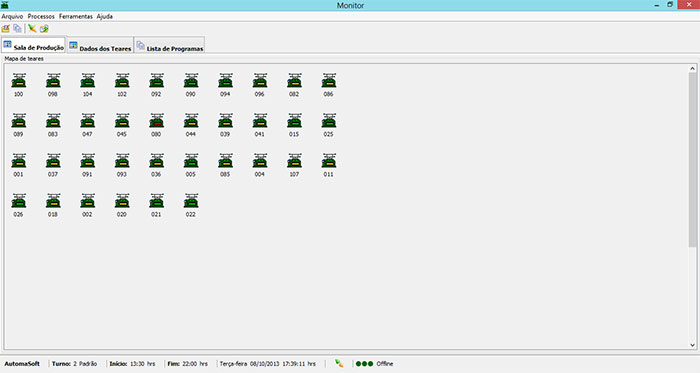This screenshot has width=700, height=373.
Task: Select loom 002 icon
Action: (88, 201)
